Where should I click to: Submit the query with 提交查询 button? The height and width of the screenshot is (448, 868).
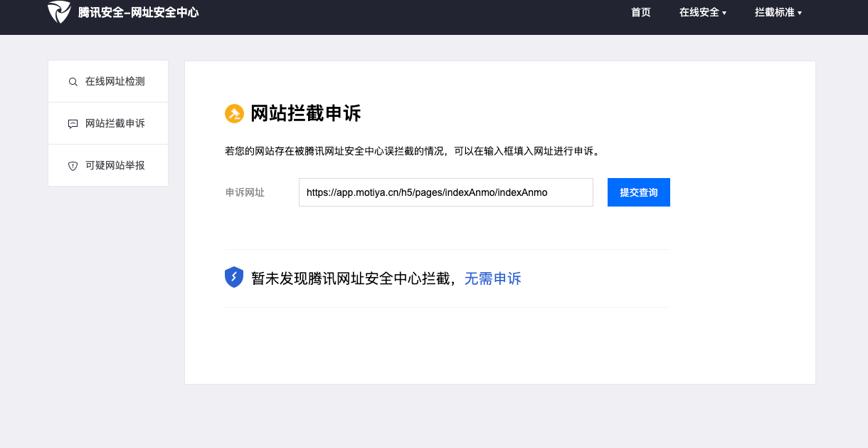[x=639, y=192]
